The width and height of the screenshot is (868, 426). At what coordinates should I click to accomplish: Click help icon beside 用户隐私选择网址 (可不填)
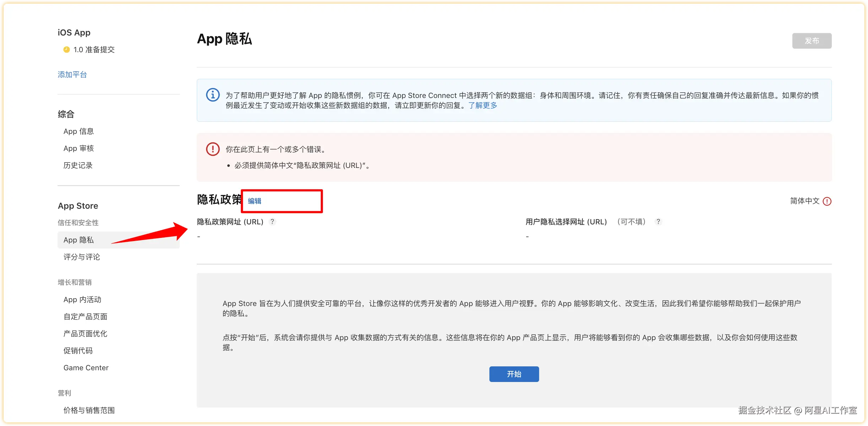pos(658,222)
